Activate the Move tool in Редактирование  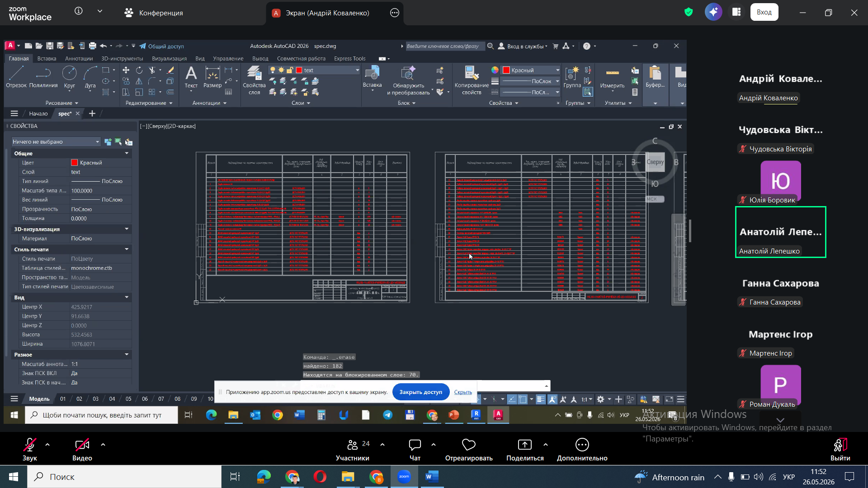coord(126,70)
